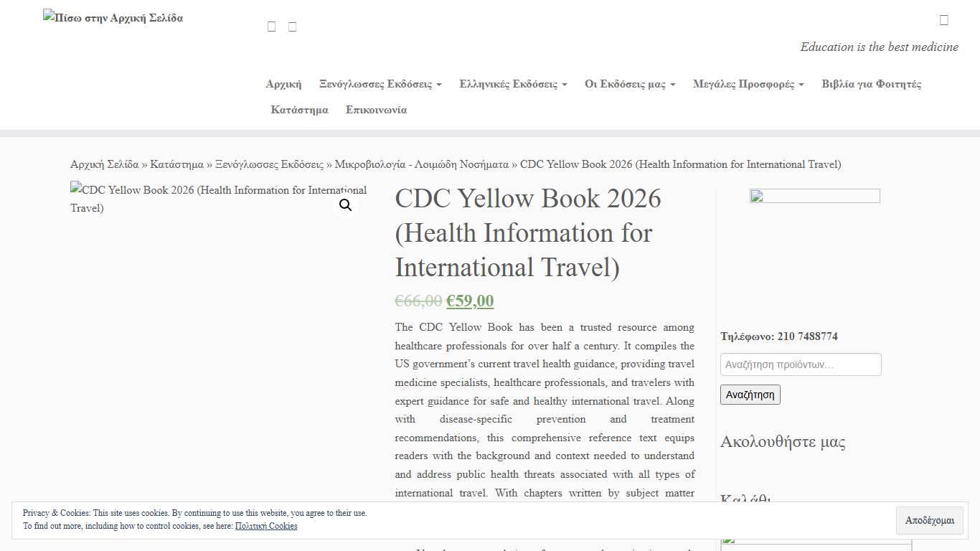The height and width of the screenshot is (551, 980).
Task: Click the second social media icon in header
Action: pyautogui.click(x=292, y=26)
